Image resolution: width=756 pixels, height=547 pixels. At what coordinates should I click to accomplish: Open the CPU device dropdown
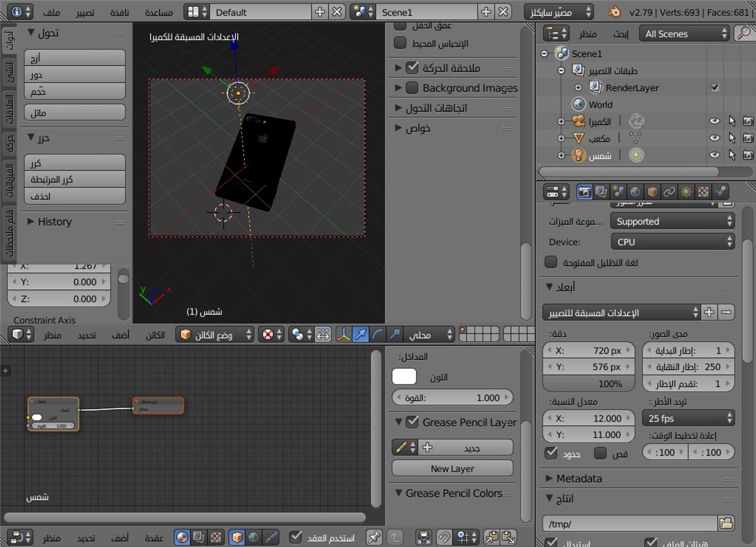(672, 242)
